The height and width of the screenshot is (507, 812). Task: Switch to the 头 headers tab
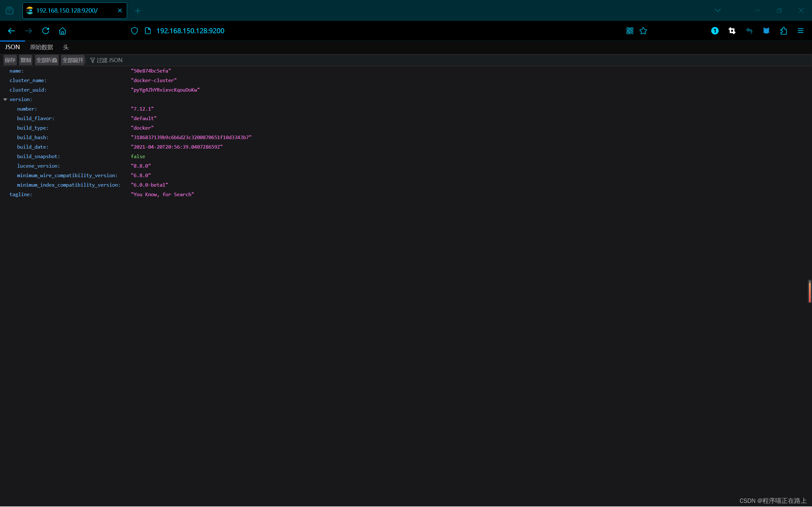[66, 47]
